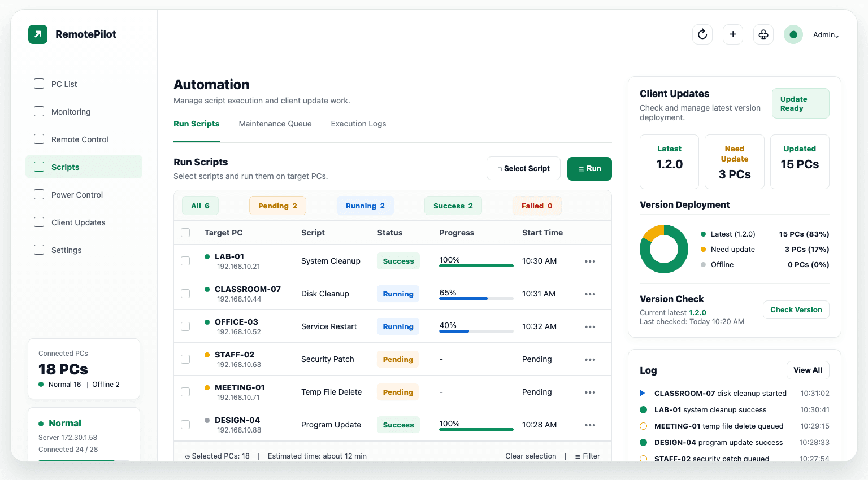868x480 pixels.
Task: Click the Updated 15 PCs card
Action: tap(800, 162)
